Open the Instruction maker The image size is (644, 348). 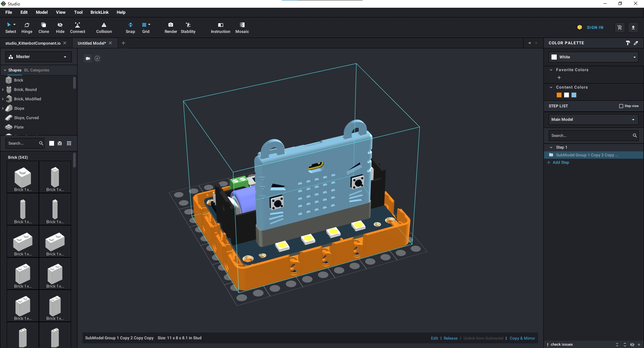(220, 28)
